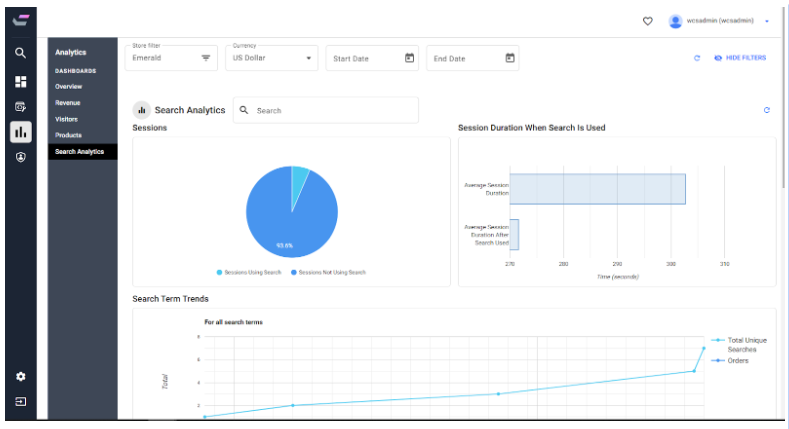Click the Start Date input field
This screenshot has width=789, height=429.
[x=372, y=58]
